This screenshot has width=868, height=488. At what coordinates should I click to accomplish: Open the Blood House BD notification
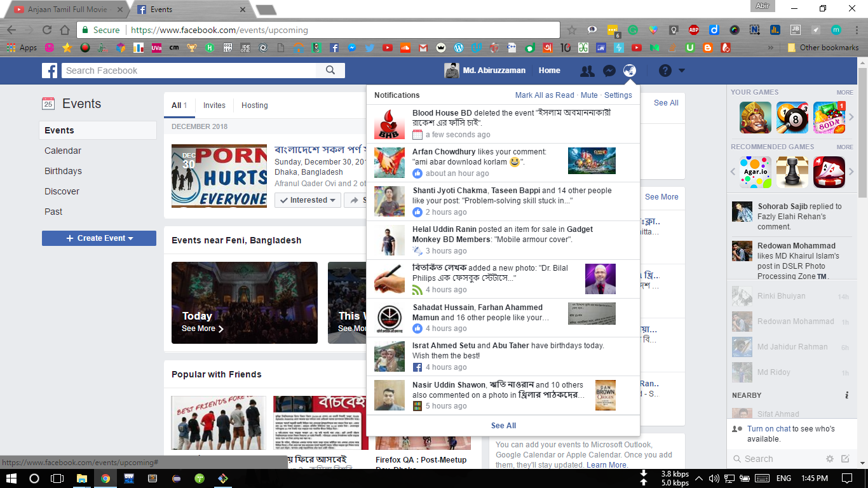coord(503,124)
